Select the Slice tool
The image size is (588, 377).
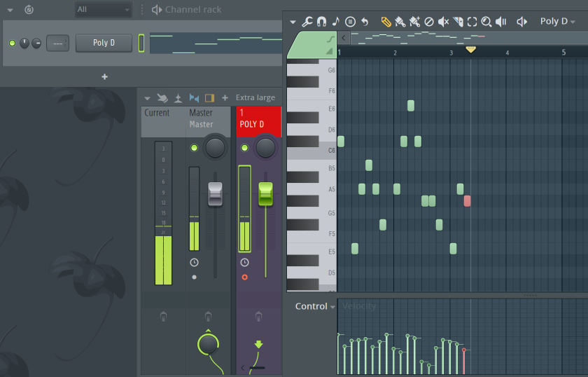coord(458,22)
